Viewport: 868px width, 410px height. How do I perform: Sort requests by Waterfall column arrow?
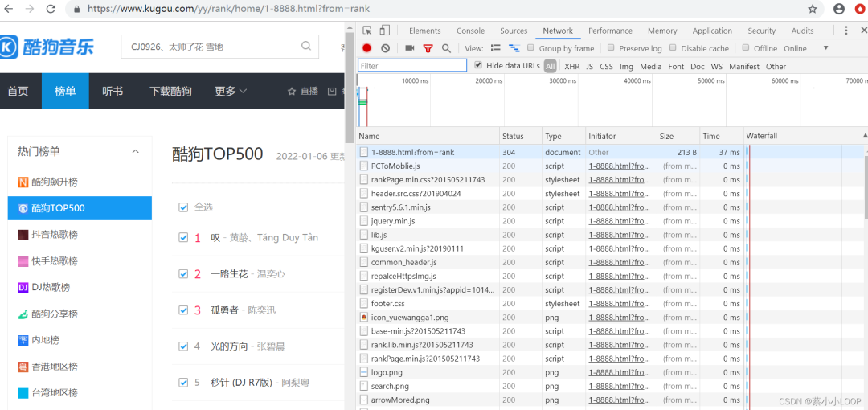click(x=865, y=136)
